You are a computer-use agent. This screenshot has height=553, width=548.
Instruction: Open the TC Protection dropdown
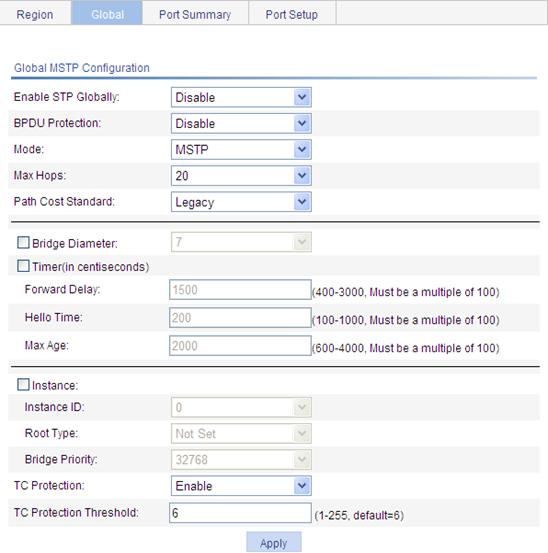[241, 486]
